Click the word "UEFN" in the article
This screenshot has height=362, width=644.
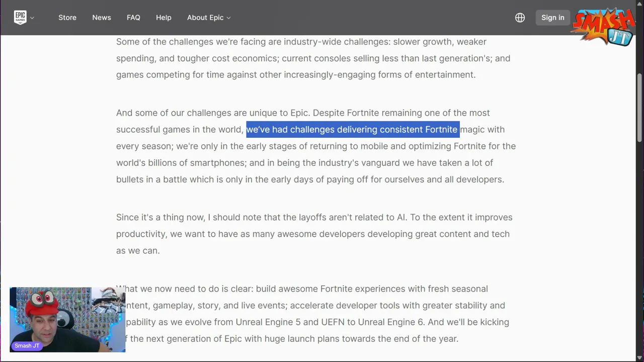(333, 322)
